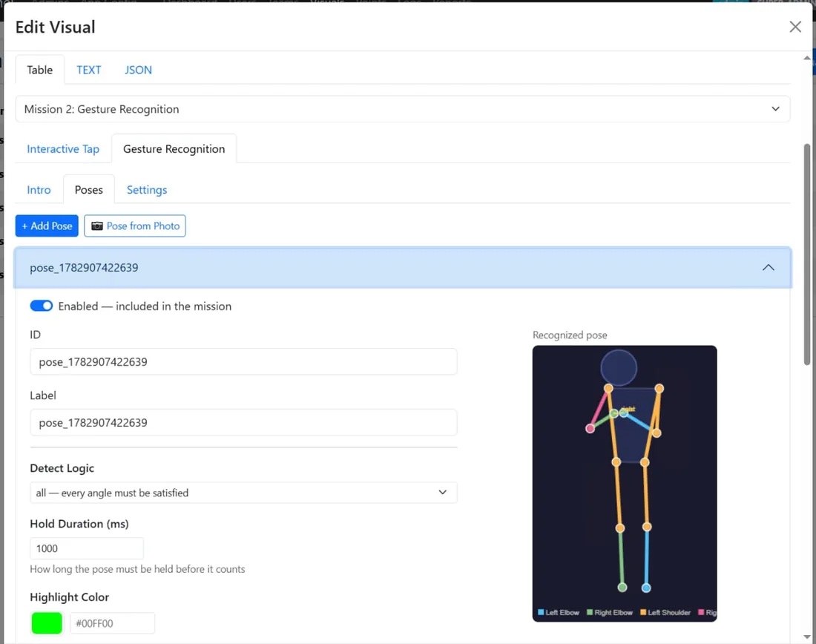
Task: Click the Label input field
Action: coord(243,422)
